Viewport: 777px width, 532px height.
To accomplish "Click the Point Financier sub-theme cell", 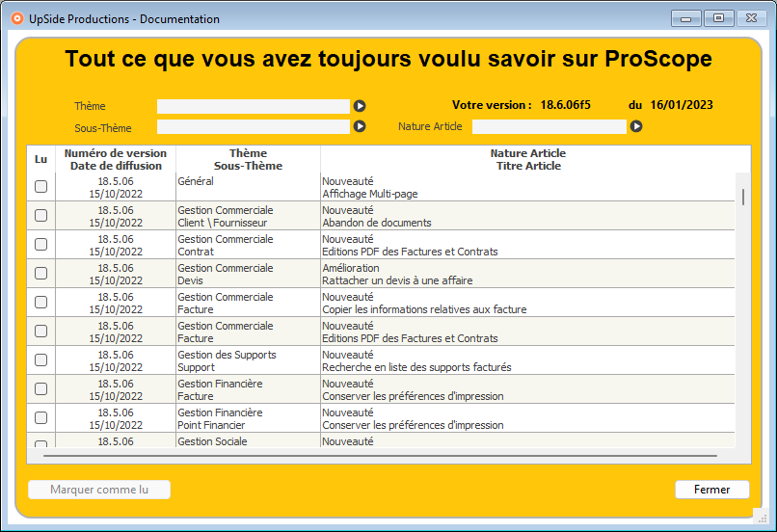I will point(211,425).
